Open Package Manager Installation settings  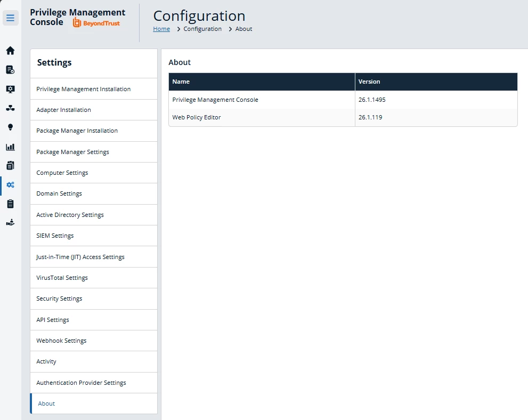point(94,131)
